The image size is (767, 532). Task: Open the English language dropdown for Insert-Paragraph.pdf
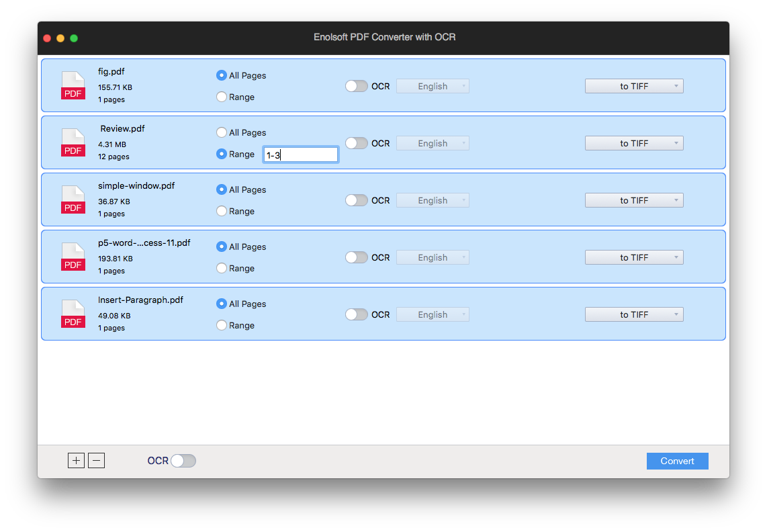[433, 314]
